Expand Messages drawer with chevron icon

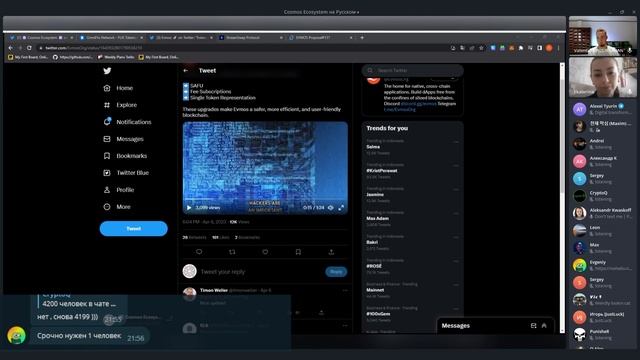click(x=544, y=326)
